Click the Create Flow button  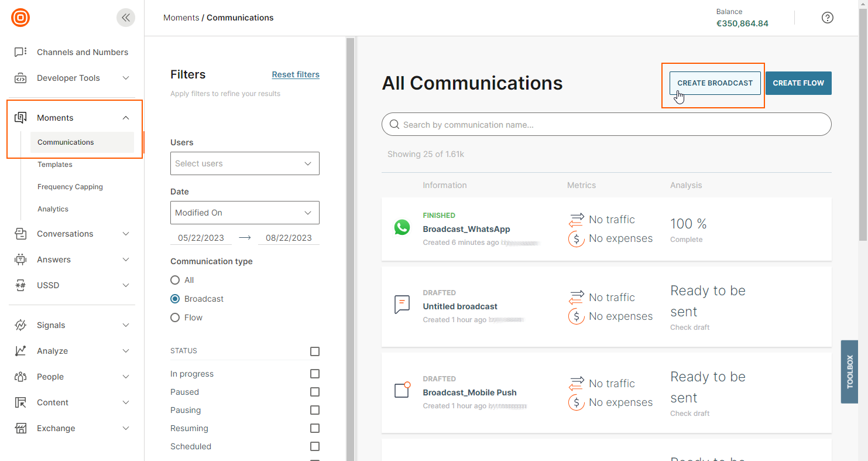click(798, 83)
